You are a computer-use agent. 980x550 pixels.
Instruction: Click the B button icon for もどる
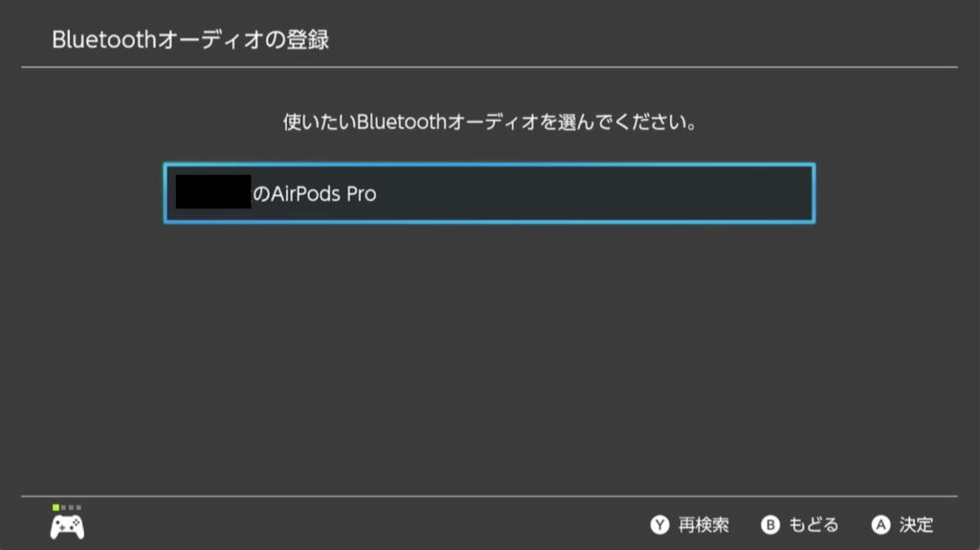tap(770, 524)
